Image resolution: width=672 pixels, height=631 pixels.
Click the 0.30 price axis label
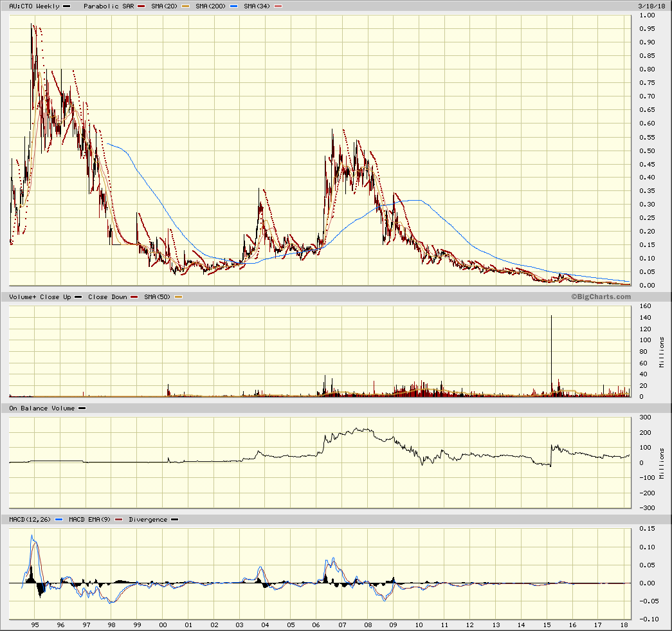click(647, 205)
